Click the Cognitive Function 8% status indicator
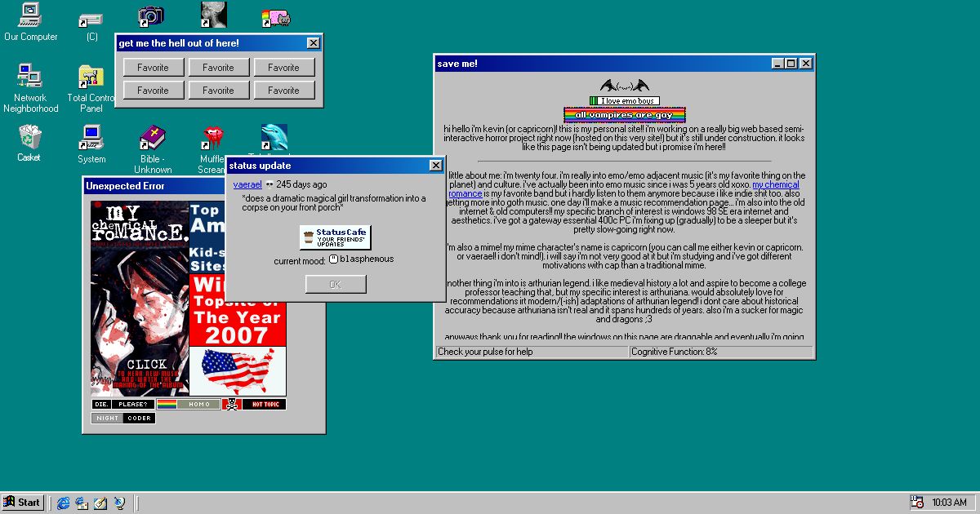Image resolution: width=980 pixels, height=514 pixels. (x=720, y=352)
